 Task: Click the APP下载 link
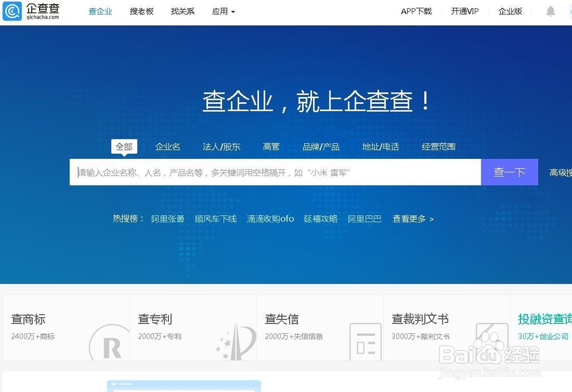[x=416, y=11]
